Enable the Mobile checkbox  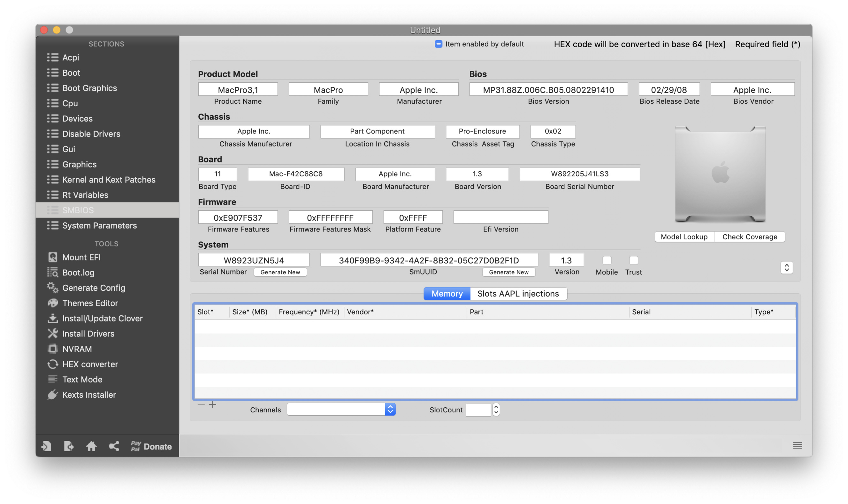point(607,260)
